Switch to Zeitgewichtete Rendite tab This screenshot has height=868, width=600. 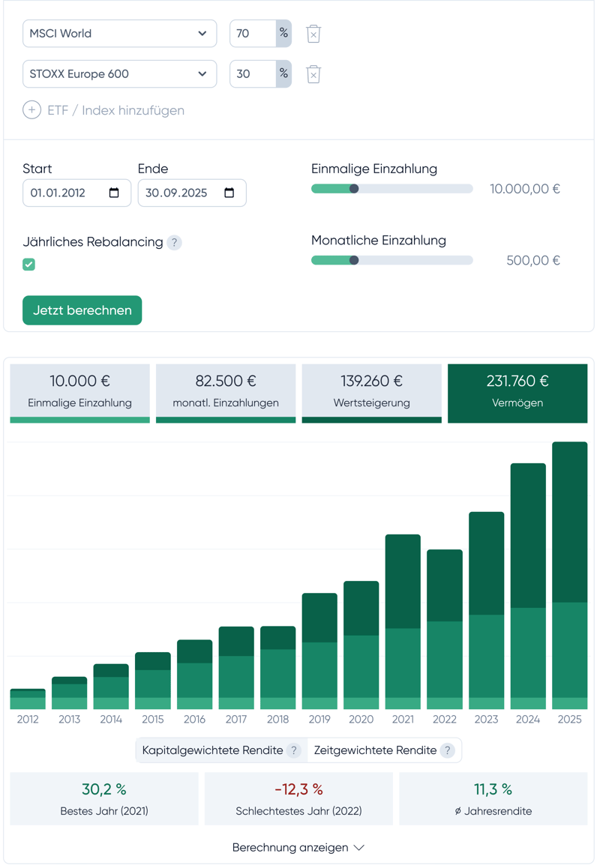[375, 750]
